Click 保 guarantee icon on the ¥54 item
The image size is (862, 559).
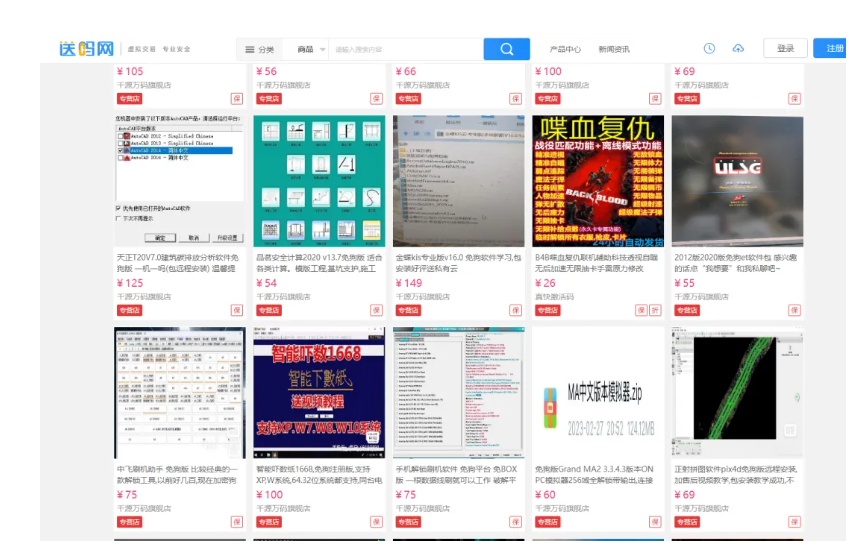click(x=377, y=311)
